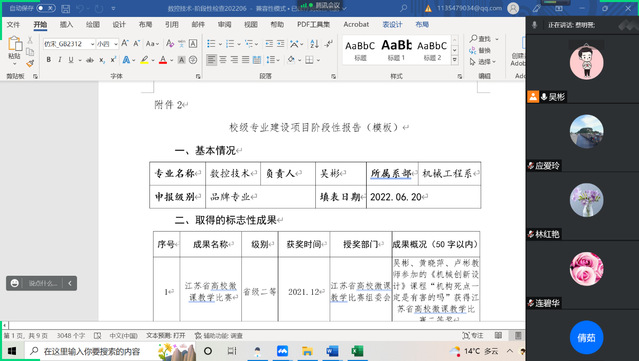639x361 pixels.
Task: Toggle bold formatting in ribbon
Action: [48, 60]
